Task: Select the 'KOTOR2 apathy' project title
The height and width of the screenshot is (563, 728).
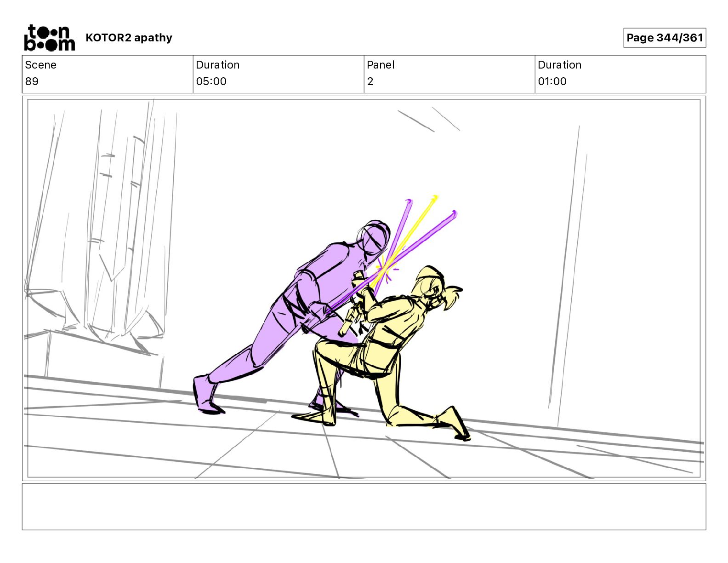Action: point(129,38)
